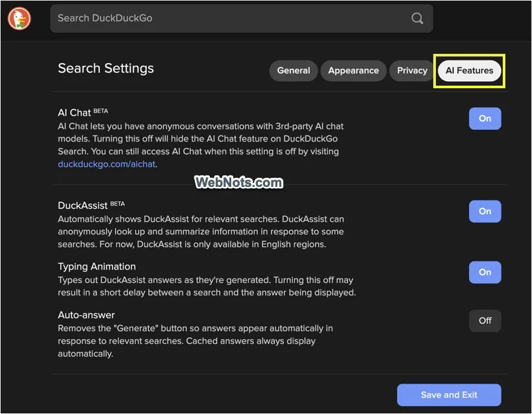Click the BETA badge beside DuckAssist
Screen dimensions: 532x414
click(x=118, y=204)
